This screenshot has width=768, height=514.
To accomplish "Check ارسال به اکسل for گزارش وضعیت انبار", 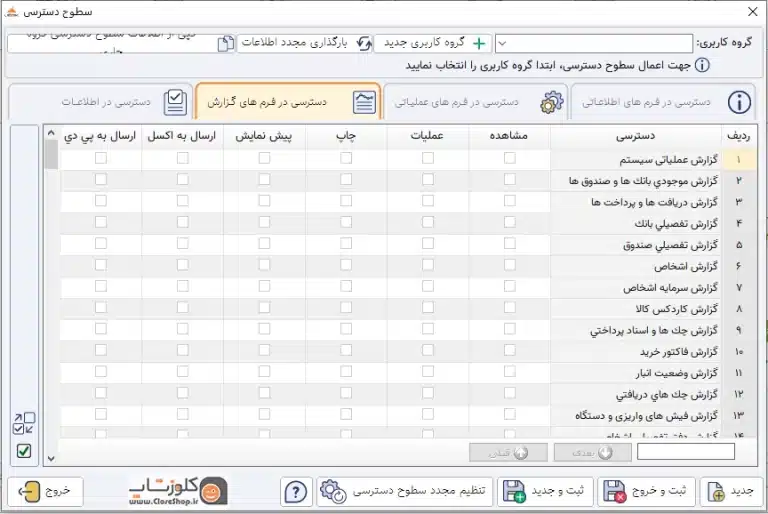I will pos(183,371).
